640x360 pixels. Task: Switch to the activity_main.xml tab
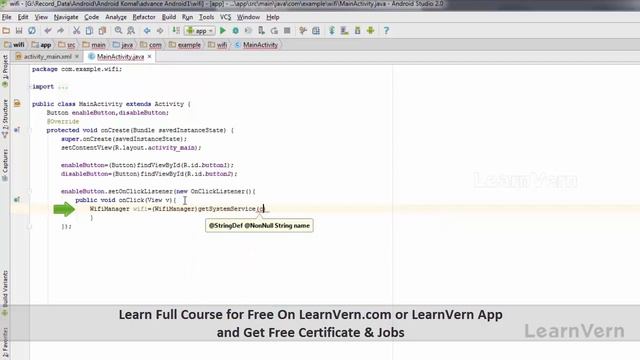47,57
